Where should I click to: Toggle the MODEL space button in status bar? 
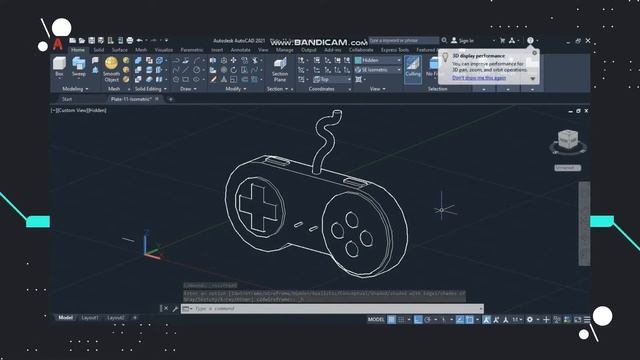coord(376,320)
